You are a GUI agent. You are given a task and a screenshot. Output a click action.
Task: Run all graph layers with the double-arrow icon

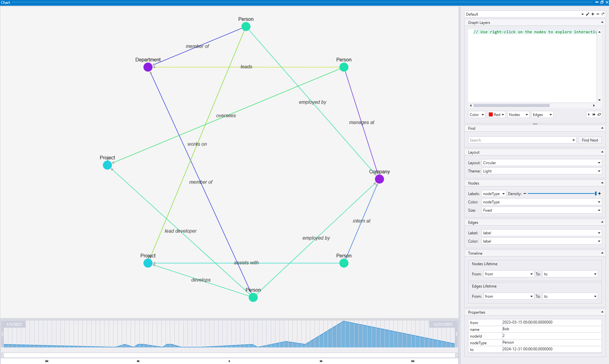[x=594, y=114]
